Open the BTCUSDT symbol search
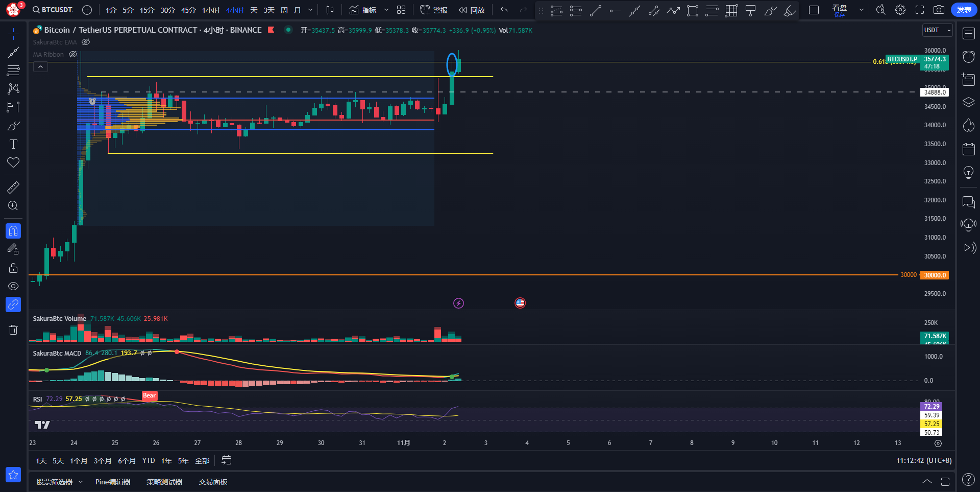This screenshot has width=980, height=492. click(x=53, y=10)
